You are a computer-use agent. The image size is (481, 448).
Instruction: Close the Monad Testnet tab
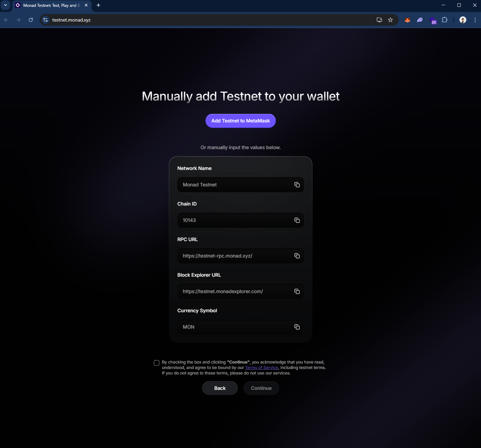tap(86, 5)
